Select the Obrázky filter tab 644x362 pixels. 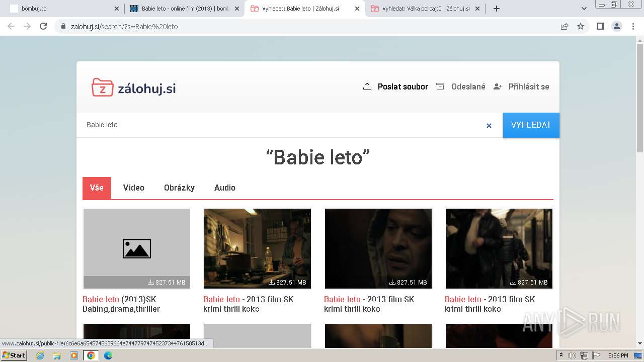(x=179, y=188)
